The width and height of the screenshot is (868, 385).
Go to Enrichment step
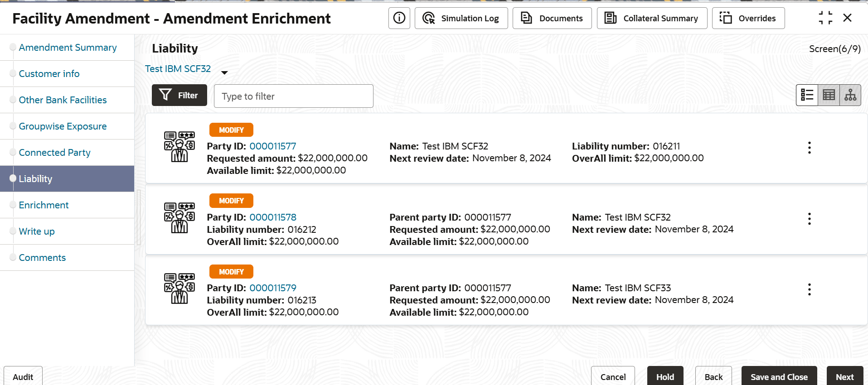pos(44,205)
